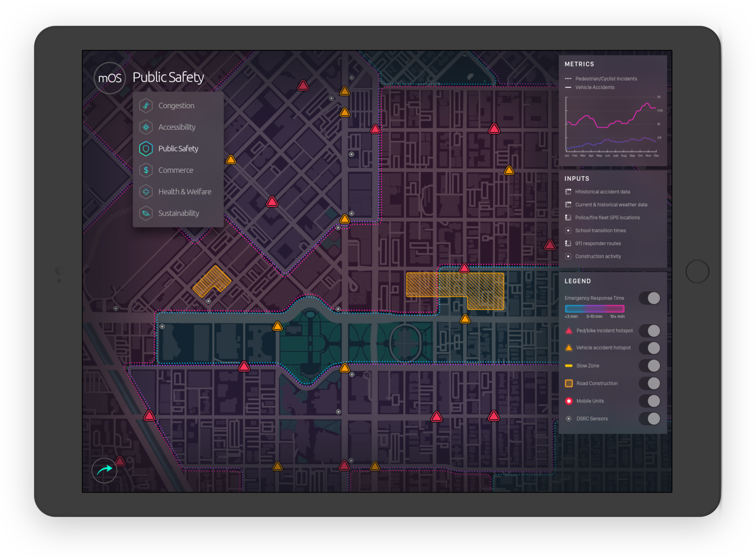The height and width of the screenshot is (560, 756).
Task: Click the Public Safety page title
Action: pyautogui.click(x=168, y=77)
